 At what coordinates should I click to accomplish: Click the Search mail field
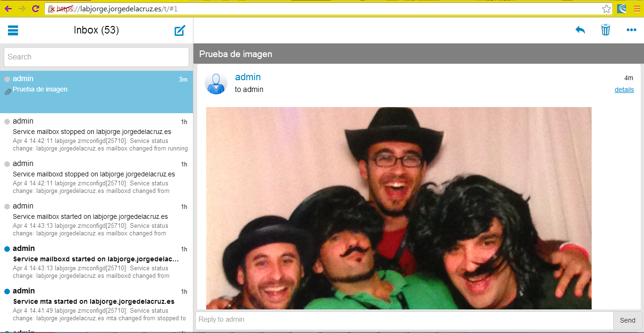(x=96, y=57)
